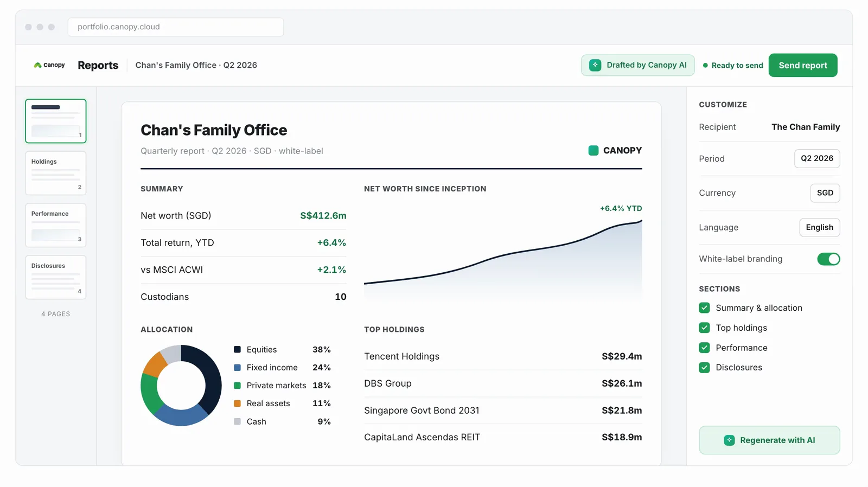Click the Equities legend color square
This screenshot has height=487, width=868.
(x=237, y=350)
